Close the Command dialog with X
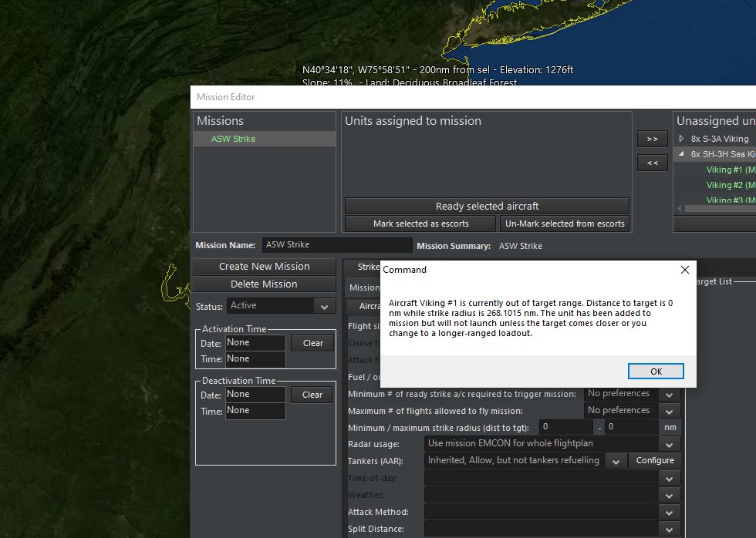Screen dimensions: 756x538 click(x=685, y=270)
